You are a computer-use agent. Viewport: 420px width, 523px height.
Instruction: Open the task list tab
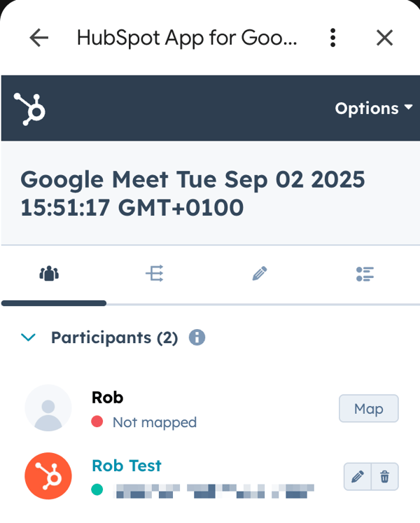click(x=365, y=274)
